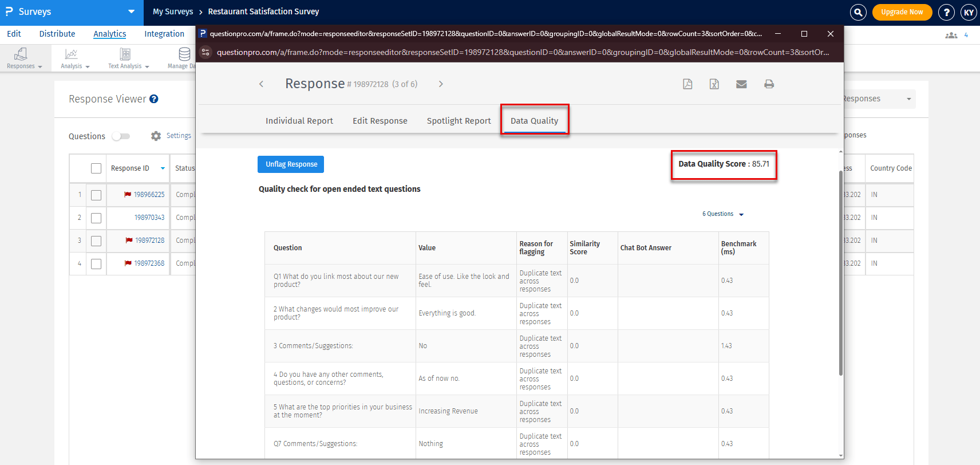Go to previous response arrow

coord(262,84)
